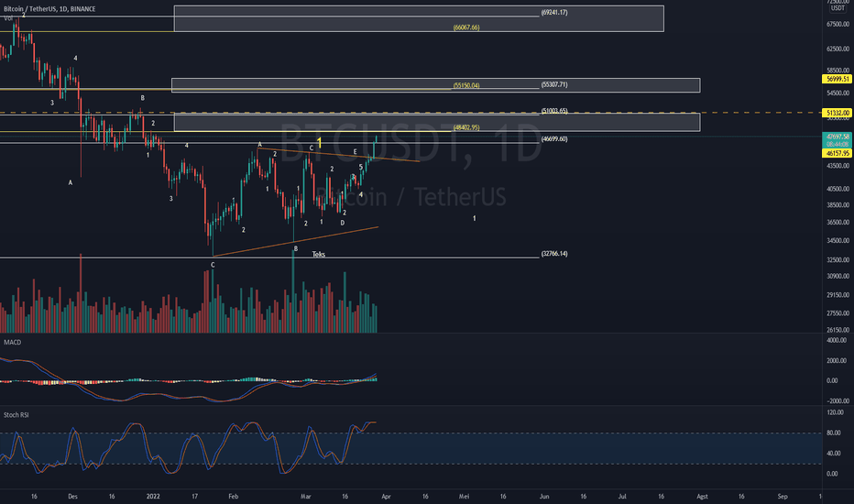The image size is (854, 504).
Task: Select the 40500.00 price axis value
Action: tap(838, 189)
